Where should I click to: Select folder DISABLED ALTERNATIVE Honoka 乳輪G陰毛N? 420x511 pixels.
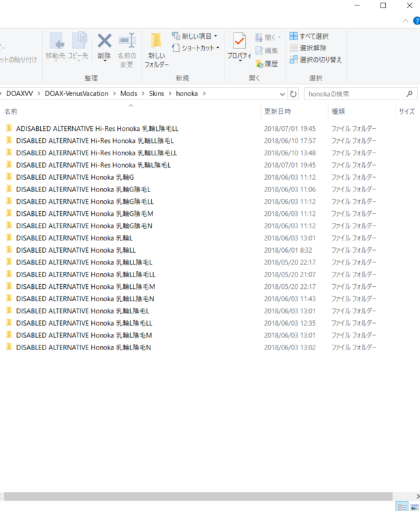click(84, 226)
